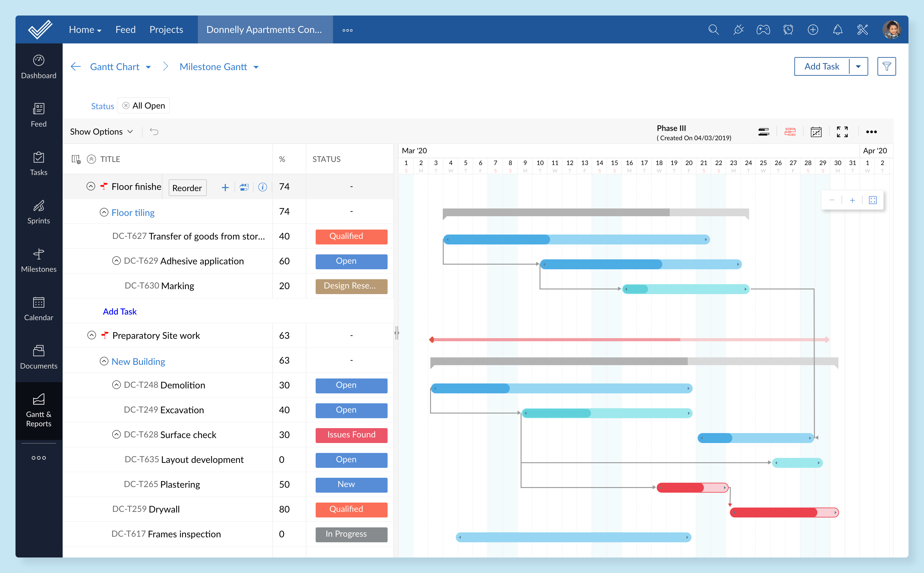This screenshot has height=573, width=924.
Task: Click the info icon on Floor finishes row
Action: click(x=262, y=187)
